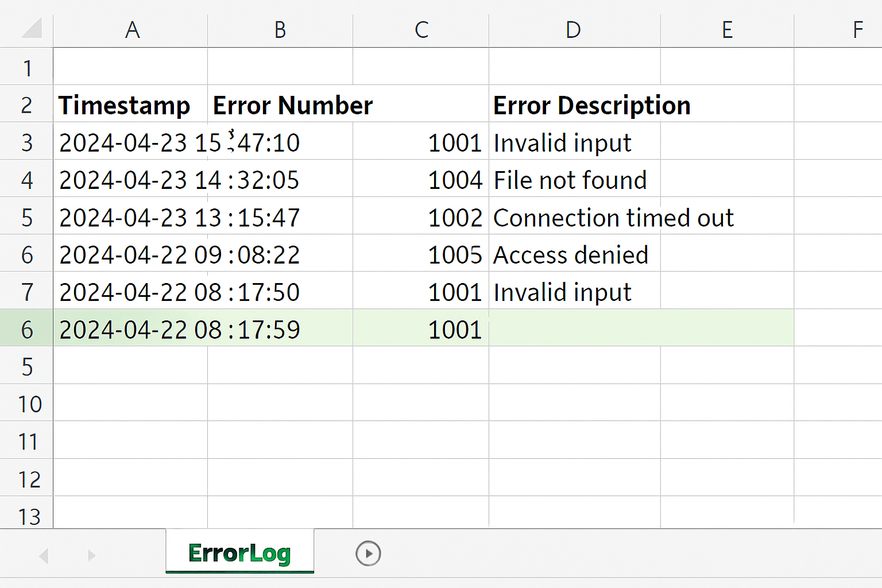
Task: Select the highlighted green row's header number
Action: pyautogui.click(x=26, y=328)
